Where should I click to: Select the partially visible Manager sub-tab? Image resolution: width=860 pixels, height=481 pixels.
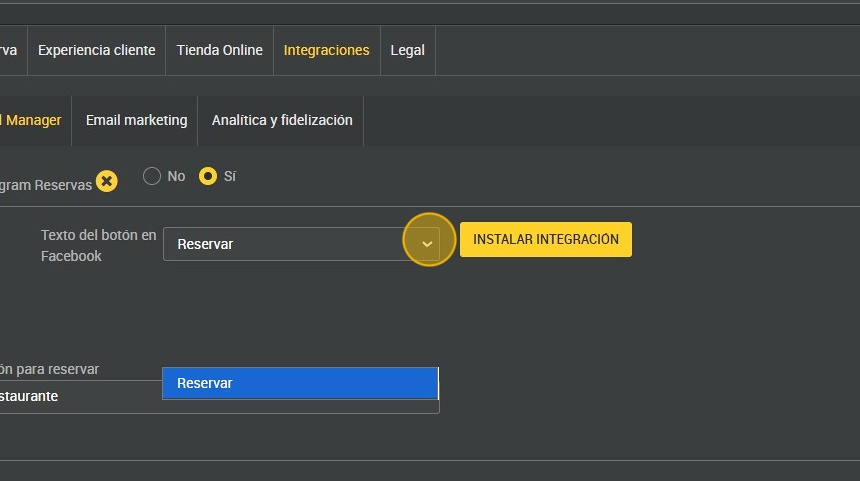point(33,120)
